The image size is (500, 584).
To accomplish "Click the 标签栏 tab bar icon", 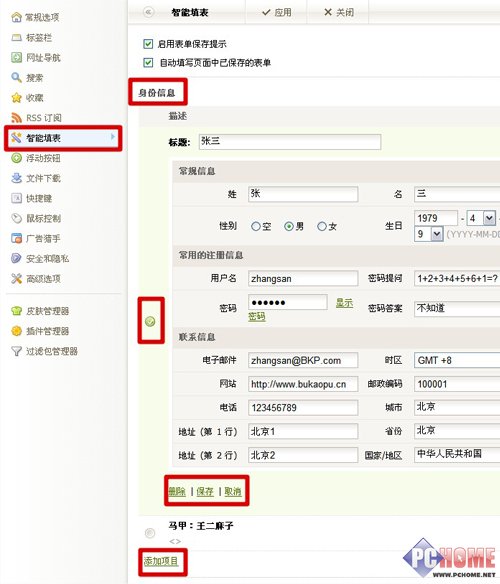I will (x=16, y=37).
